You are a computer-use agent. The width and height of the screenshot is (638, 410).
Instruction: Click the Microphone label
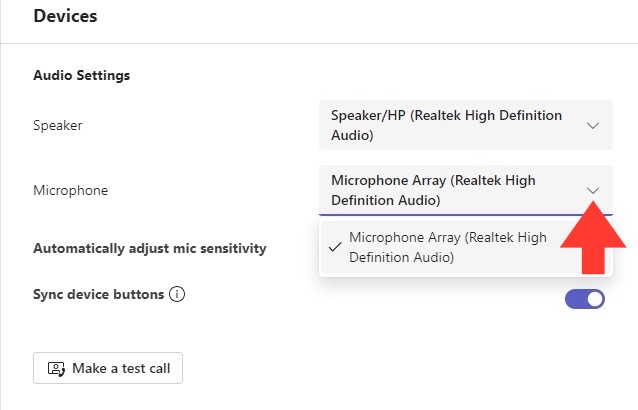(x=71, y=190)
